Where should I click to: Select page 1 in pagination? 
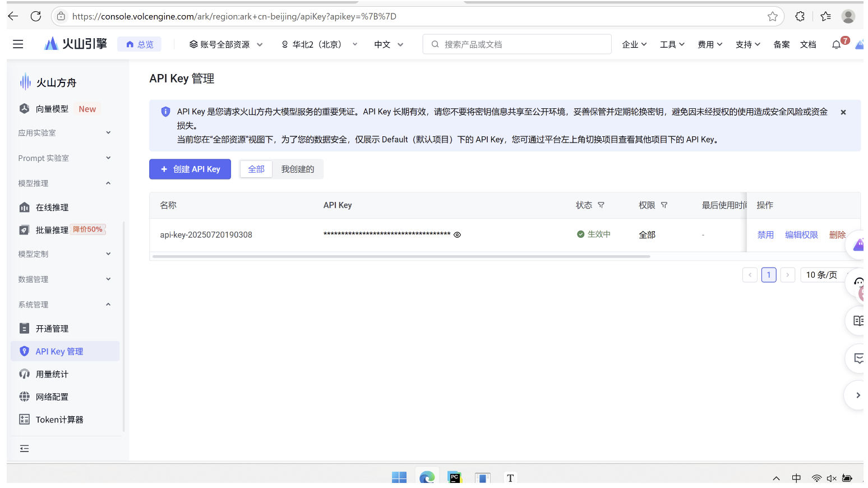pos(769,275)
